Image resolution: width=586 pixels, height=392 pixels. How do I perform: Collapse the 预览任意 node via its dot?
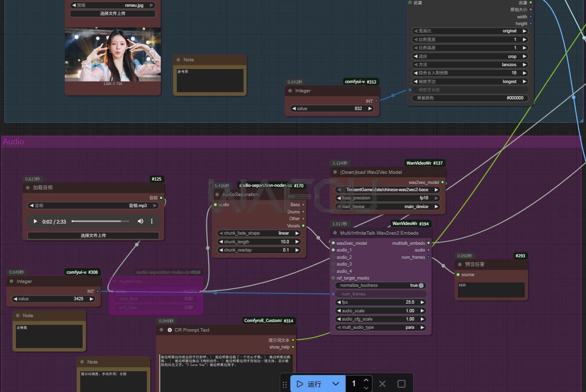click(460, 265)
